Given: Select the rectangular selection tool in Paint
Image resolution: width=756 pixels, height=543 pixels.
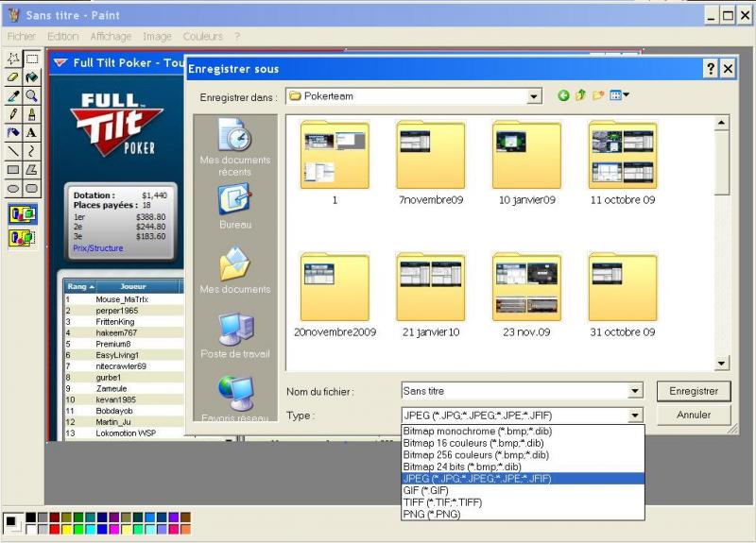Looking at the screenshot, I should coord(32,59).
